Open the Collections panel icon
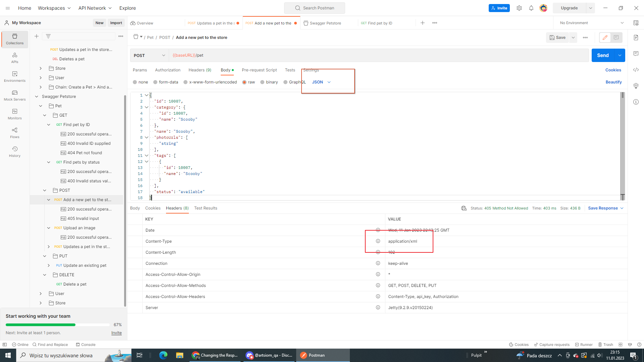The width and height of the screenshot is (644, 362). coord(14,39)
